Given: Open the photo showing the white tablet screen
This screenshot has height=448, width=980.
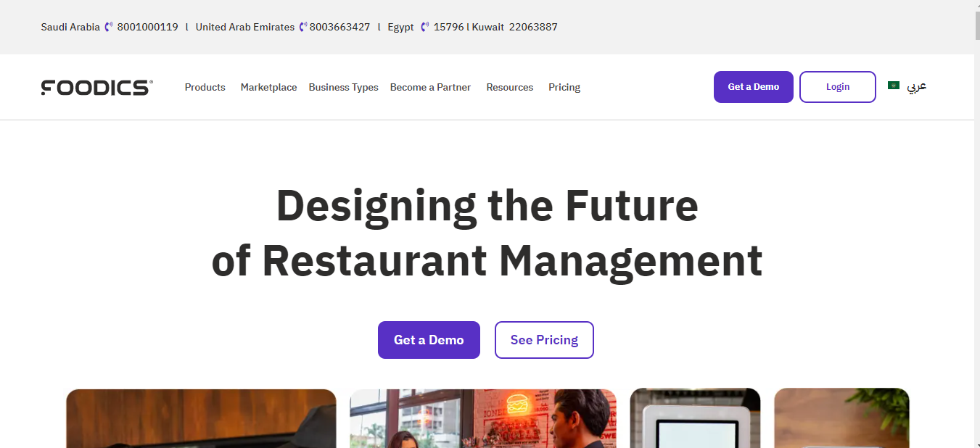Looking at the screenshot, I should [x=695, y=418].
